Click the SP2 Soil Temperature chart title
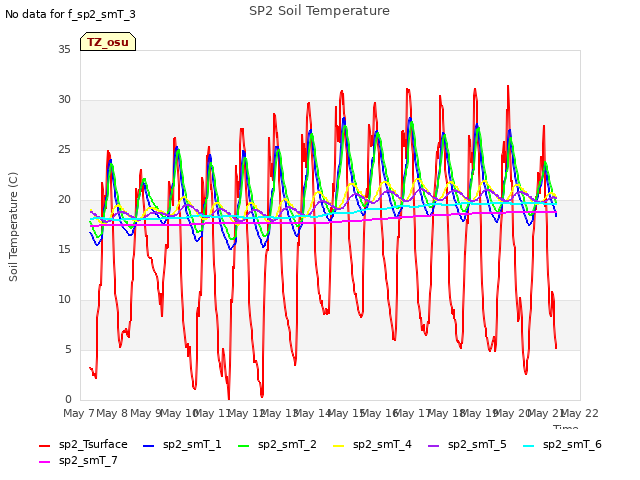The image size is (640, 480). 319,11
